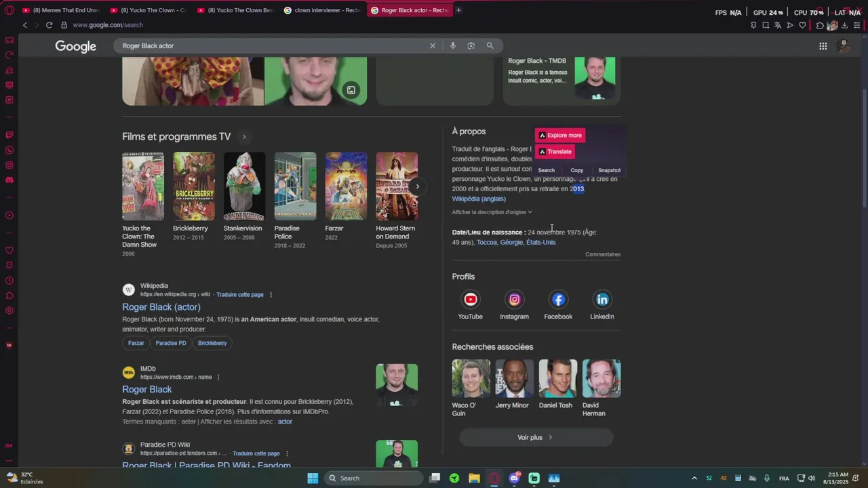Switch to the Yucko The Clown - C tab
Screen dimensions: 868x488
(148, 10)
